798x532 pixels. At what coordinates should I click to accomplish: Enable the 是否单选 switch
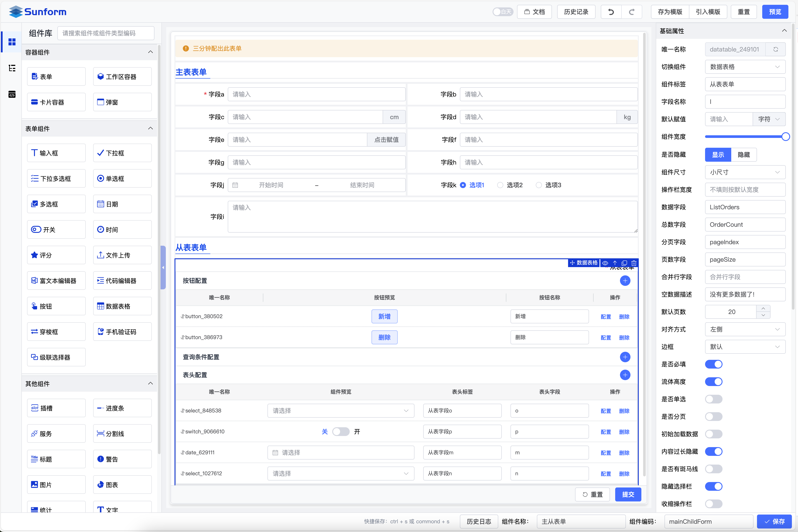[714, 399]
